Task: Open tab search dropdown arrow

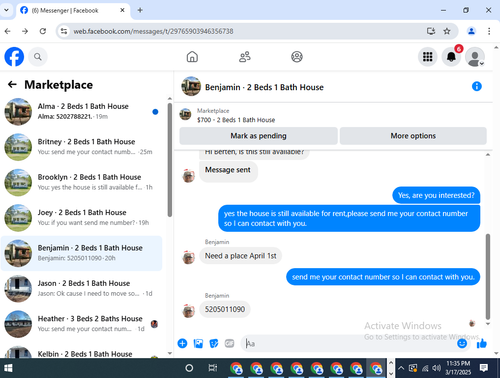Action: 6,10
